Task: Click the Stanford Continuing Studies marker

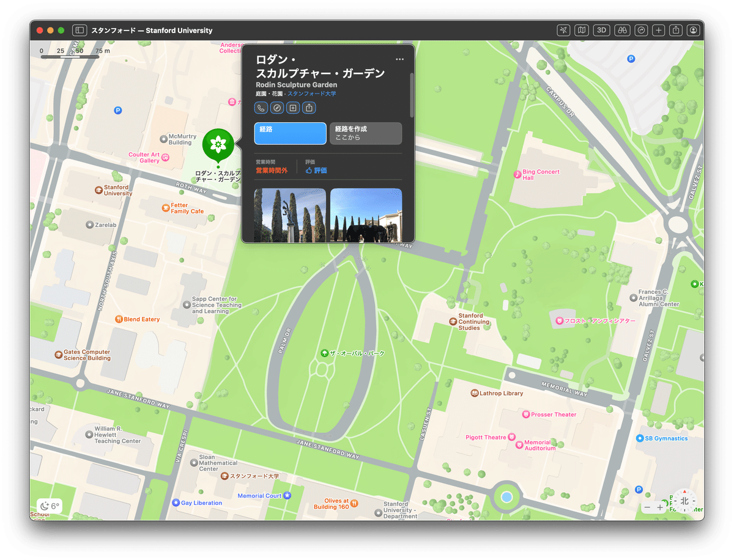Action: pos(453,322)
